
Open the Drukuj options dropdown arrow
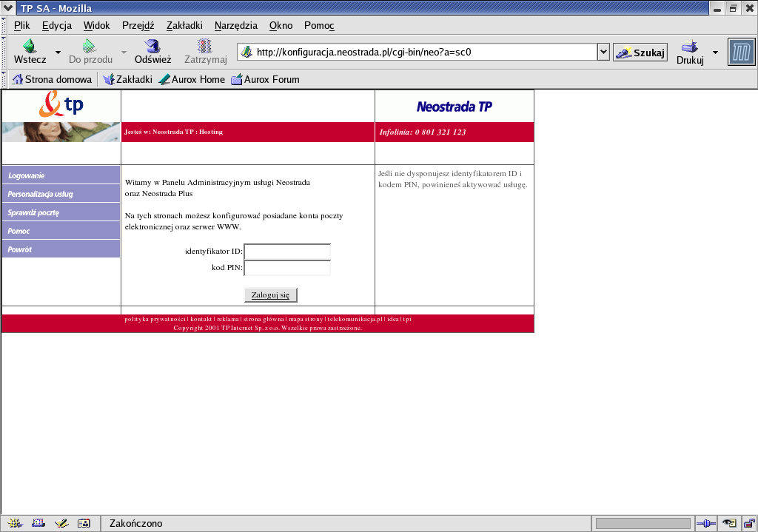(x=716, y=53)
